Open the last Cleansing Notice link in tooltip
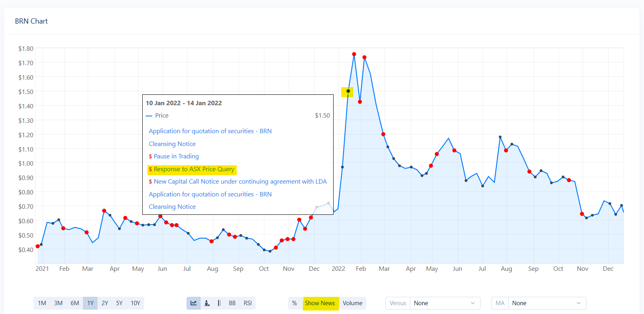The width and height of the screenshot is (644, 314). (172, 207)
